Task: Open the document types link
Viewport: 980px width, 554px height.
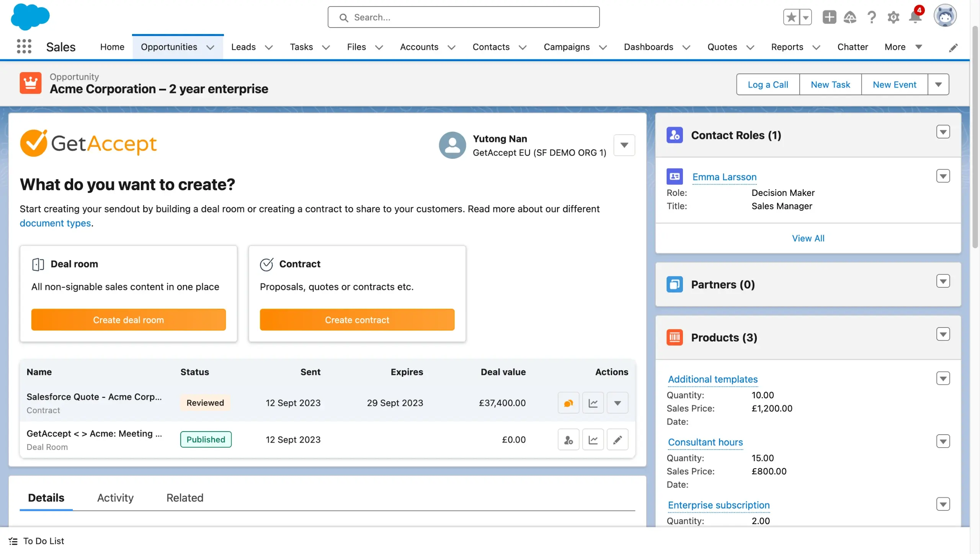Action: pyautogui.click(x=55, y=223)
